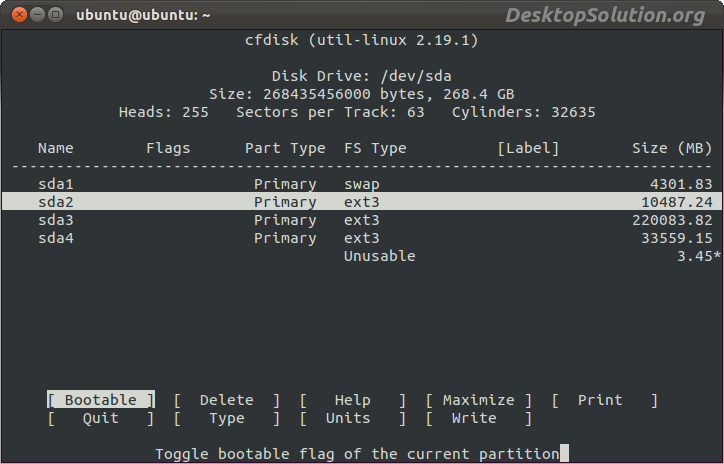Screen dimensions: 724x464
Task: Select the Delete menu option
Action: pyautogui.click(x=226, y=400)
